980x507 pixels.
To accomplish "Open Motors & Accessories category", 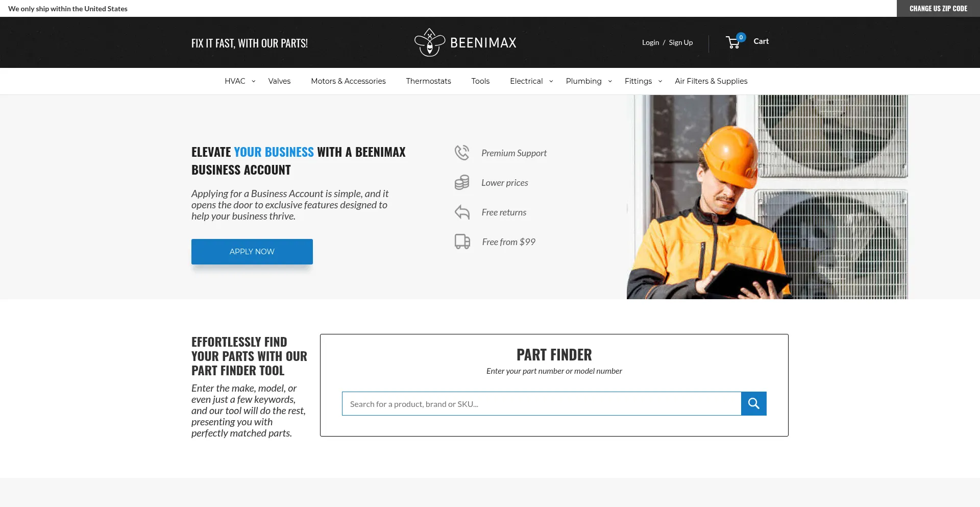I will [x=348, y=81].
